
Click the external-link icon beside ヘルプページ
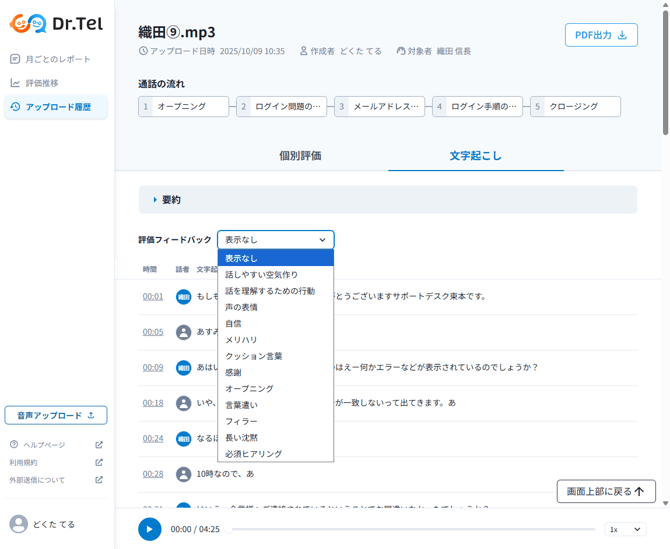[x=99, y=445]
